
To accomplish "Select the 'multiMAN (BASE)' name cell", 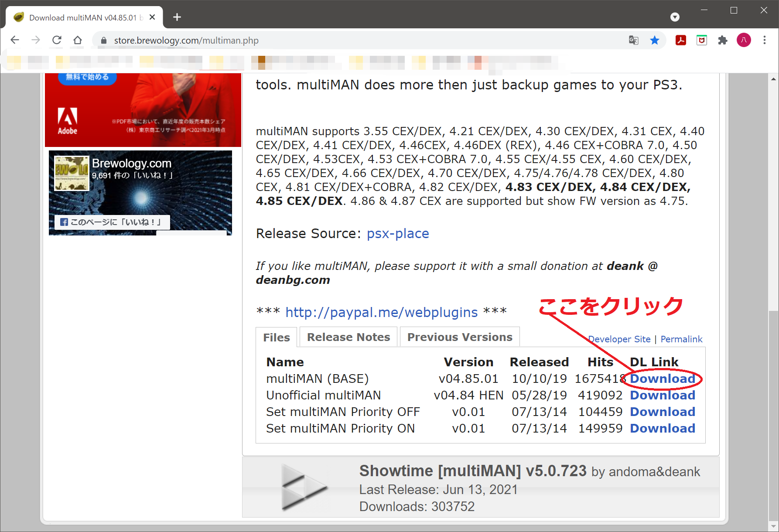I will coord(318,379).
